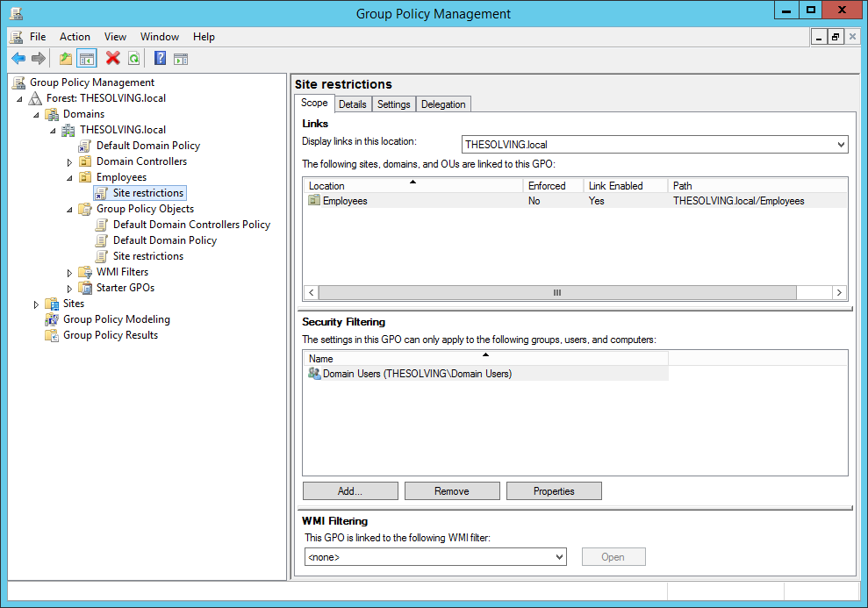
Task: Expand the Starter GPOs node
Action: pos(69,289)
